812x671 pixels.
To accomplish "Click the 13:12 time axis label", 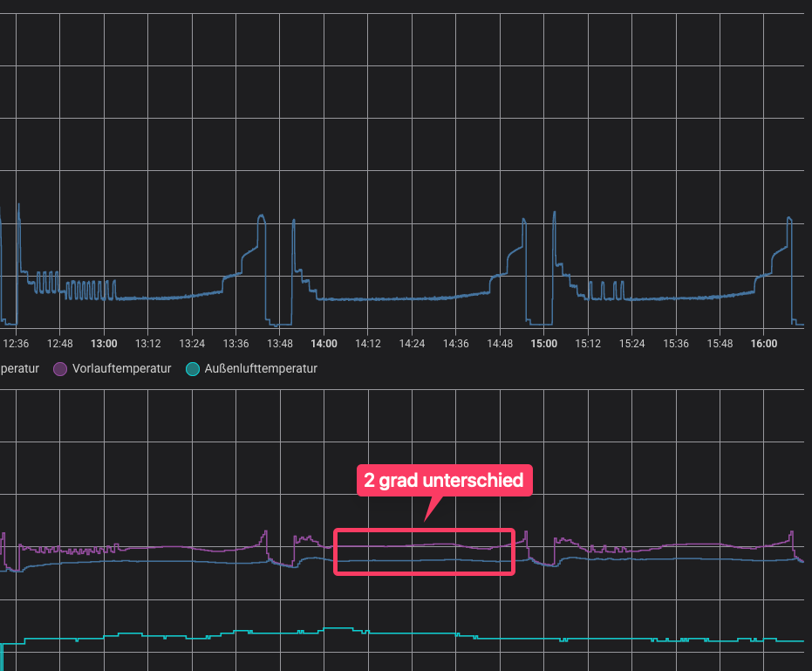I will coord(148,344).
